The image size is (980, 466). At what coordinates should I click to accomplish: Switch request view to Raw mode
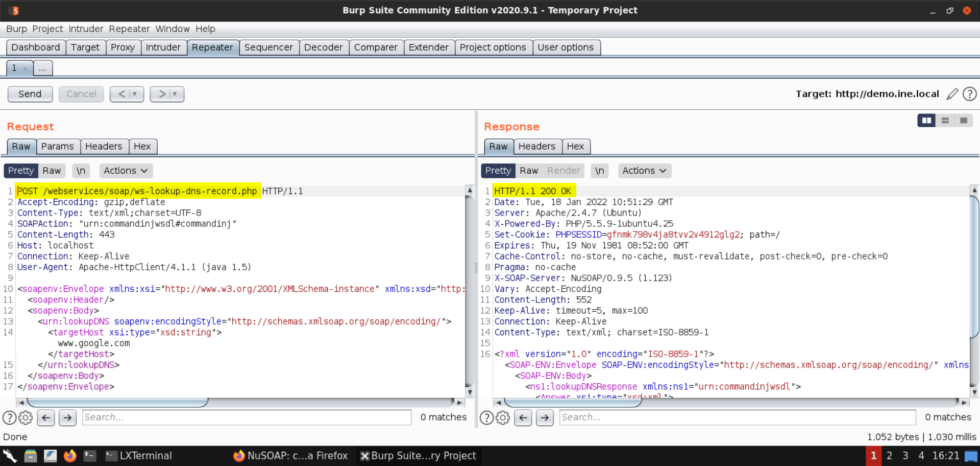[52, 171]
